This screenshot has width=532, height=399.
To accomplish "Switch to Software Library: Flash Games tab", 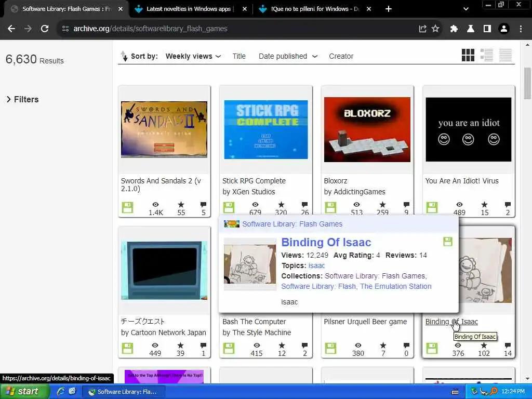I will point(66,9).
